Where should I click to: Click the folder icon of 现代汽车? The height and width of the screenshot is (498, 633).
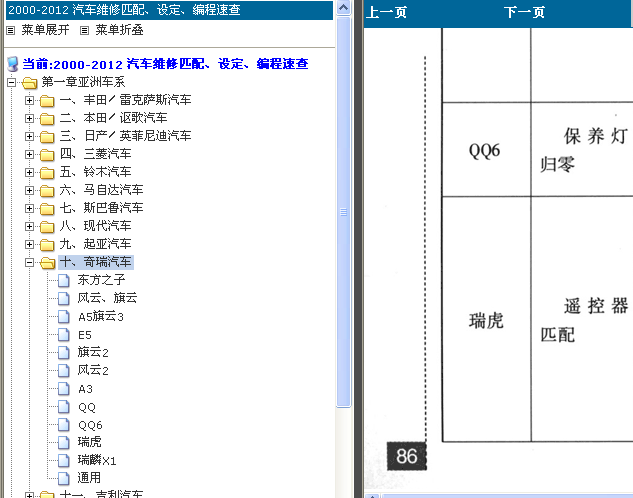(x=47, y=227)
